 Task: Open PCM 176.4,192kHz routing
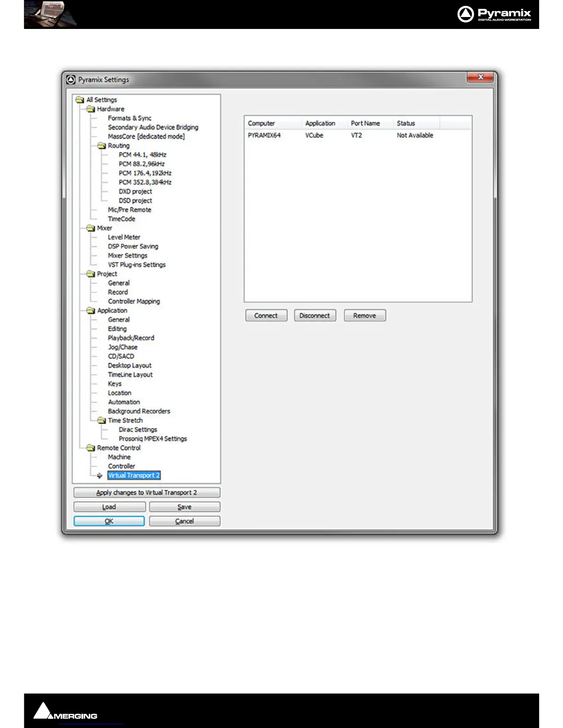pyautogui.click(x=145, y=173)
